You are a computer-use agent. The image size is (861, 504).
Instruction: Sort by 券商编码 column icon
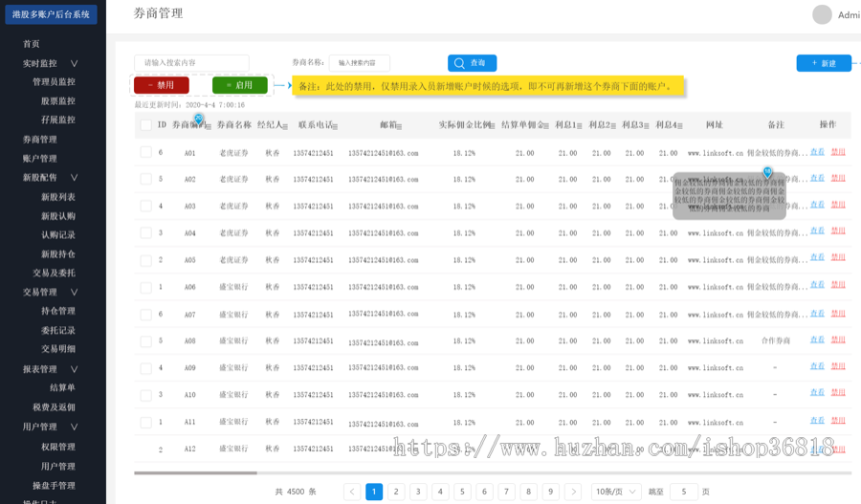(209, 127)
